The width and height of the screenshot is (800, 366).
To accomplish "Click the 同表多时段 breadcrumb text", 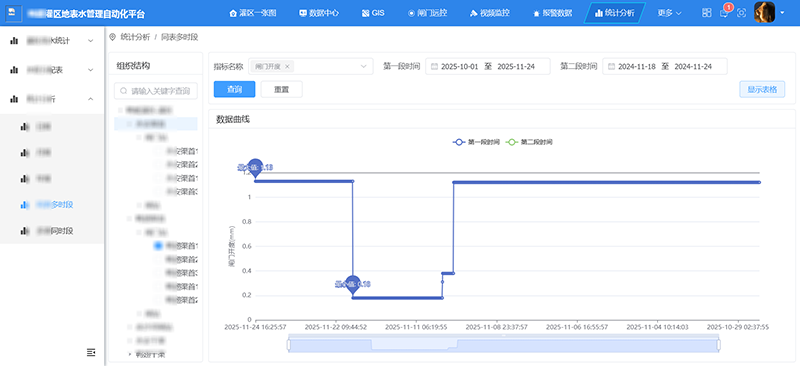I will [180, 37].
